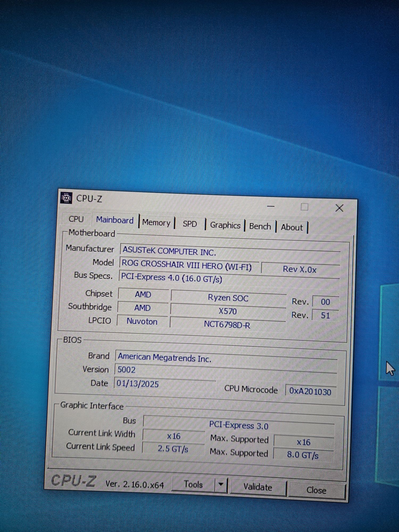The image size is (399, 532).
Task: Click the CPU-Z title bar text
Action: coord(89,198)
